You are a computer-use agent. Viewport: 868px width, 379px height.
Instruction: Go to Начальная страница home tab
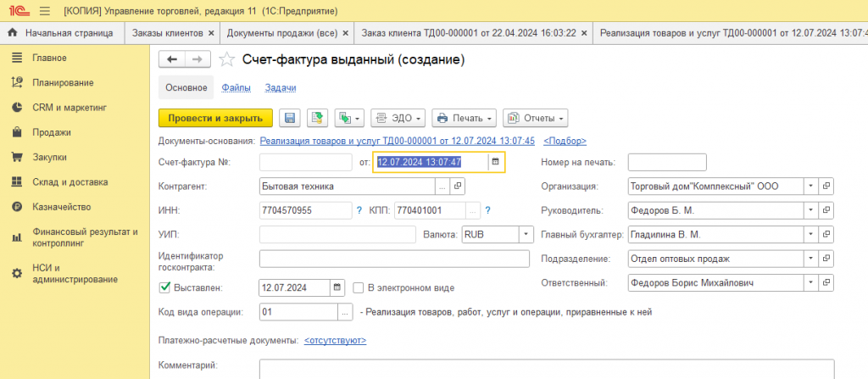click(62, 33)
